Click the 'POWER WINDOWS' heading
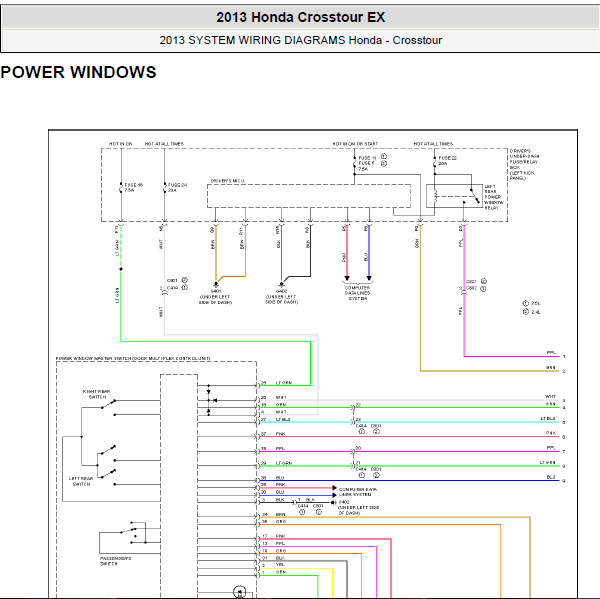600x599 pixels. point(78,72)
